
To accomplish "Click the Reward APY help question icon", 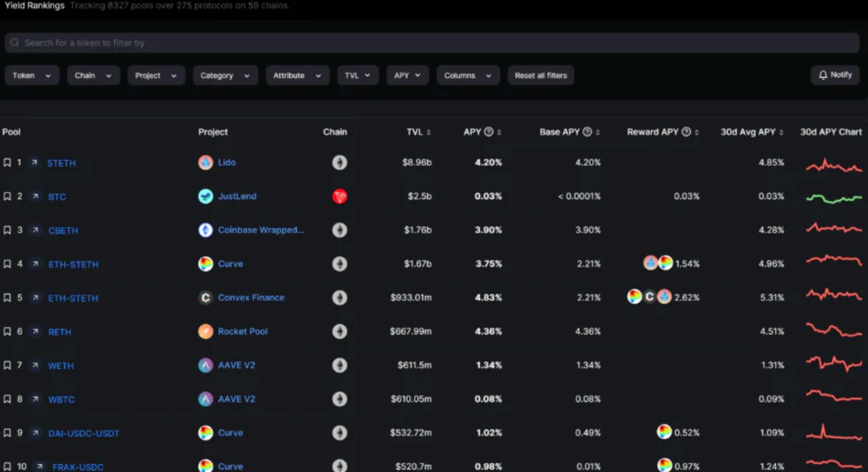I will pos(686,132).
